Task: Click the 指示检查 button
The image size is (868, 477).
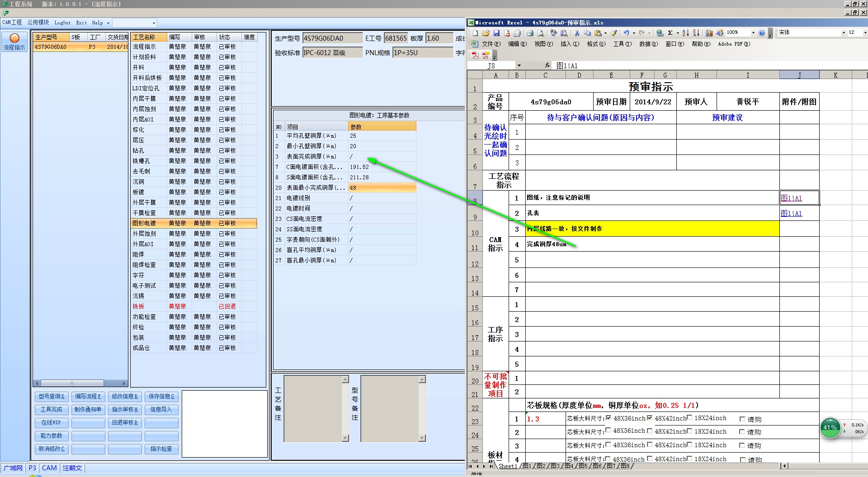Action: [x=161, y=449]
